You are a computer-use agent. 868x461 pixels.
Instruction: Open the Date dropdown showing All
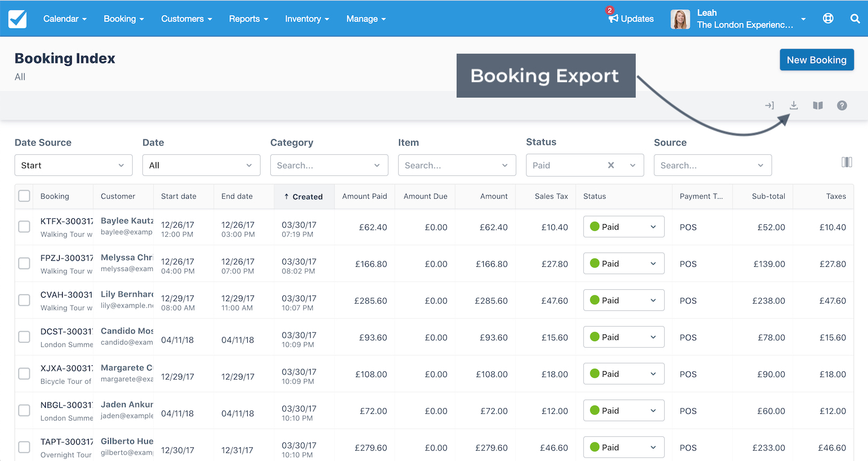click(201, 165)
